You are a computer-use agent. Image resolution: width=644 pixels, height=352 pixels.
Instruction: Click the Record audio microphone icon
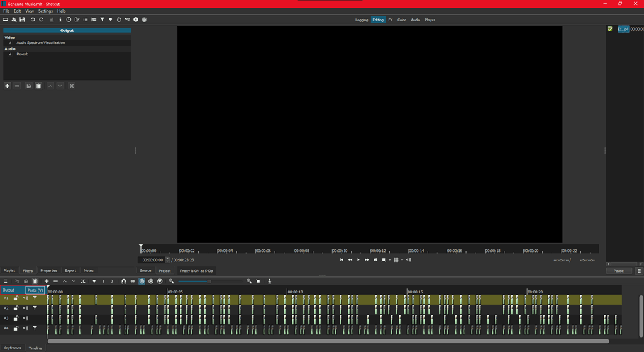click(269, 281)
